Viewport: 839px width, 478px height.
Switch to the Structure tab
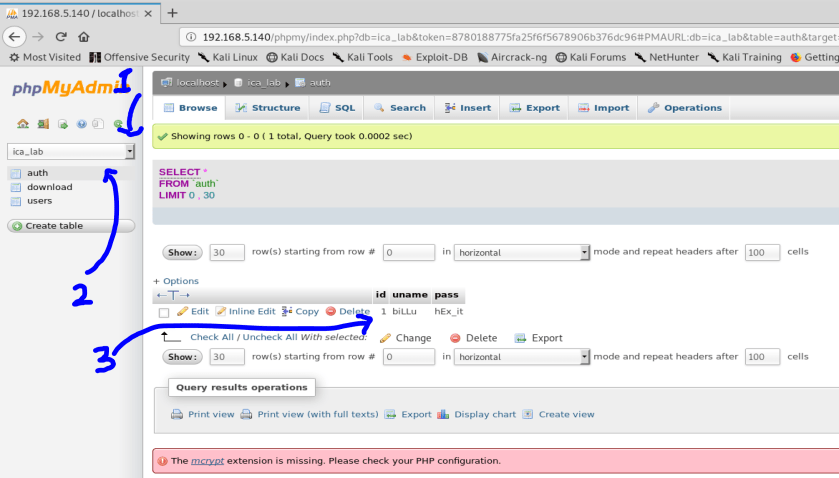267,108
